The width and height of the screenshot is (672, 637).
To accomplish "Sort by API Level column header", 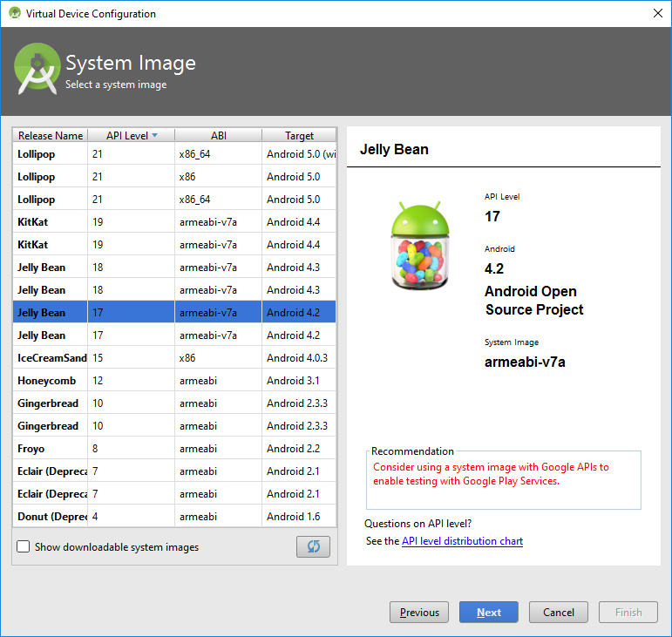I will tap(131, 135).
